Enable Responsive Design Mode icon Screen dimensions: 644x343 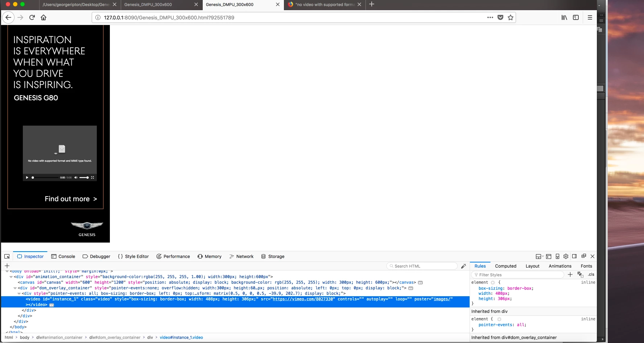pos(557,256)
